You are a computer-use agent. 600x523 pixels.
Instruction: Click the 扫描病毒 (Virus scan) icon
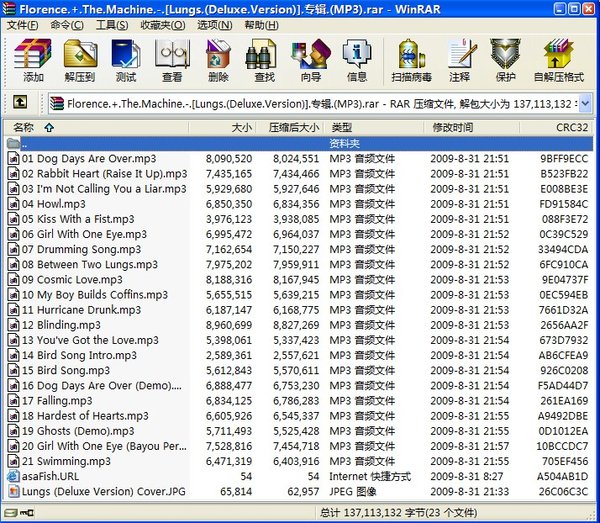[411, 54]
